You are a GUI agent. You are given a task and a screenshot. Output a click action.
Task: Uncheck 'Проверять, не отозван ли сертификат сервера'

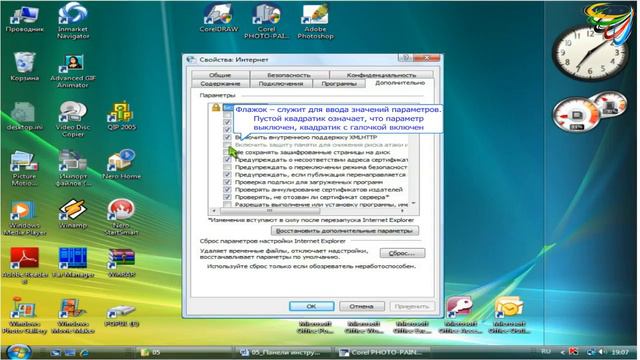(x=228, y=197)
